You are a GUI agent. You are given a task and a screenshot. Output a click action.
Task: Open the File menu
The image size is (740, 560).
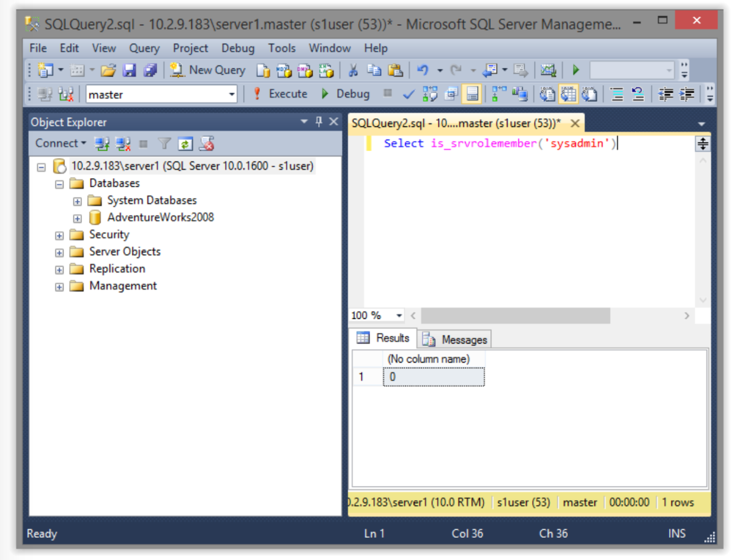click(x=38, y=48)
